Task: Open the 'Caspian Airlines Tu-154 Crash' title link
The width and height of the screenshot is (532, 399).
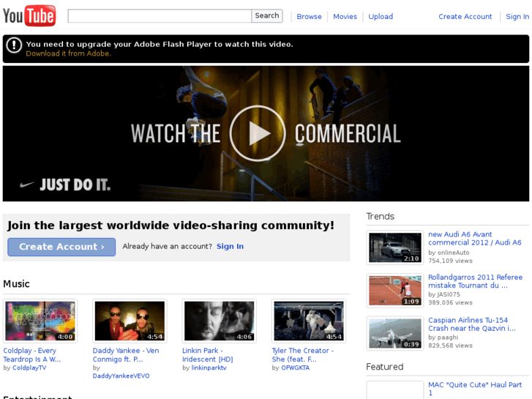Action: click(x=471, y=324)
